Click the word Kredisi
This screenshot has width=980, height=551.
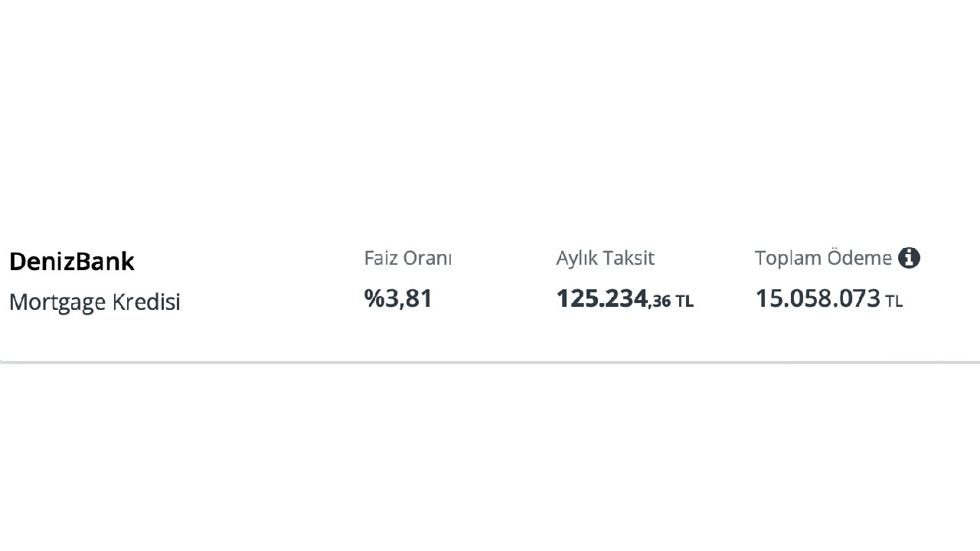tap(146, 302)
